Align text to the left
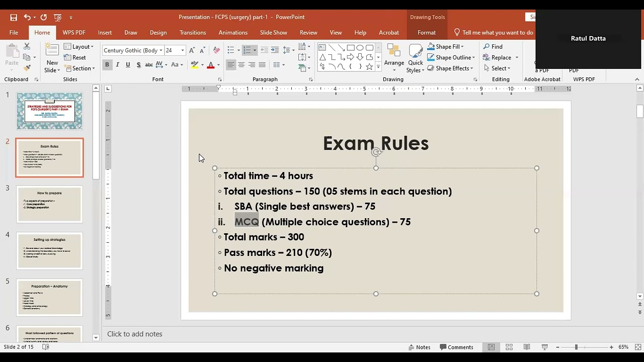Viewport: 644px width, 362px height. 230,64
